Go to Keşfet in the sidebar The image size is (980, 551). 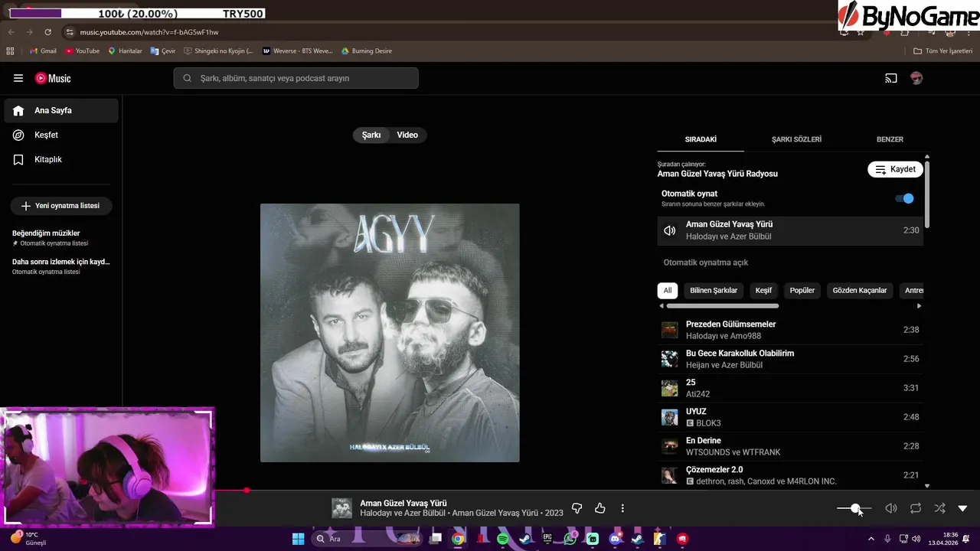coord(61,135)
